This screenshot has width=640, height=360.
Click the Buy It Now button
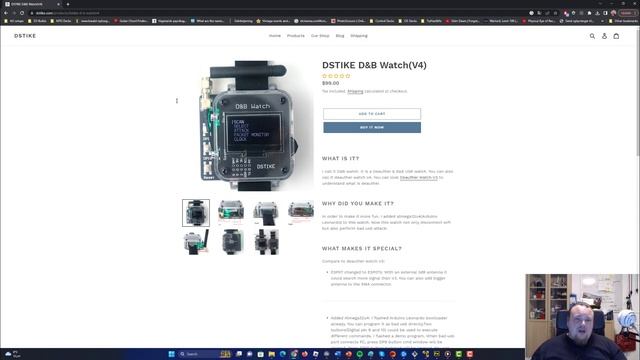pos(372,127)
